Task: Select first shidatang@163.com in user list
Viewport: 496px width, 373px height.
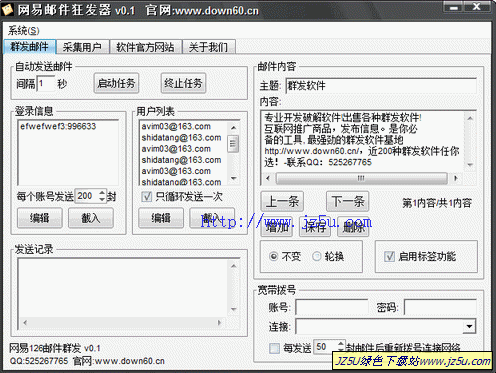Action: [x=181, y=138]
